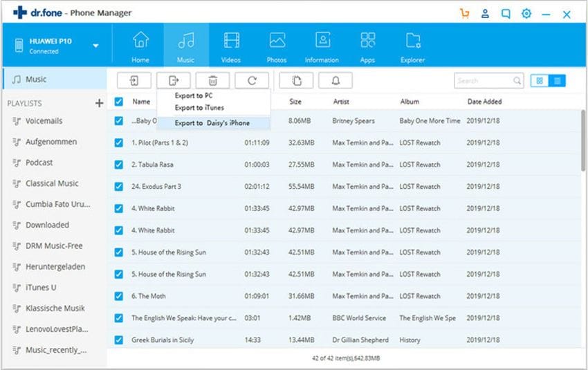Click the 02:01:12 duration cell
This screenshot has width=588, height=370.
pyautogui.click(x=257, y=186)
